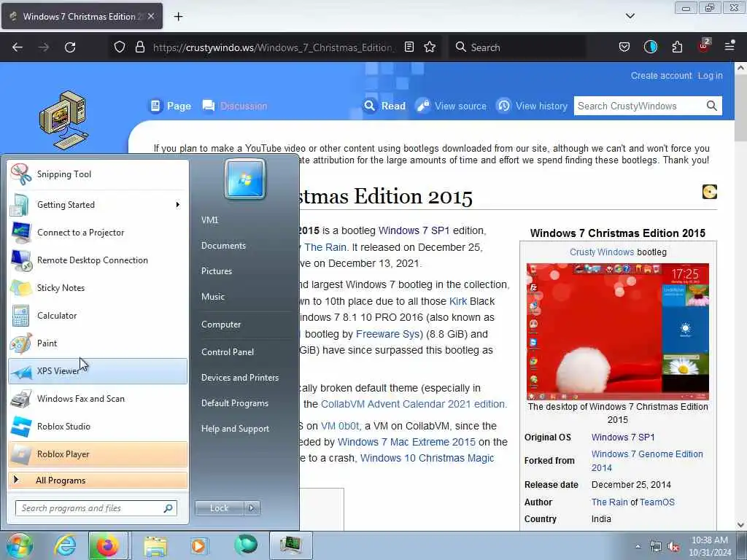The height and width of the screenshot is (560, 747).
Task: Click site padlock icon
Action: [x=139, y=47]
